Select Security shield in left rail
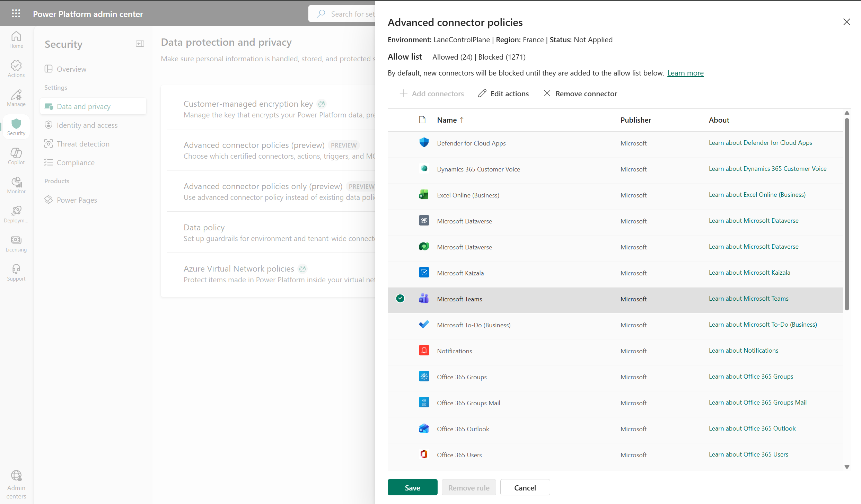 tap(16, 127)
